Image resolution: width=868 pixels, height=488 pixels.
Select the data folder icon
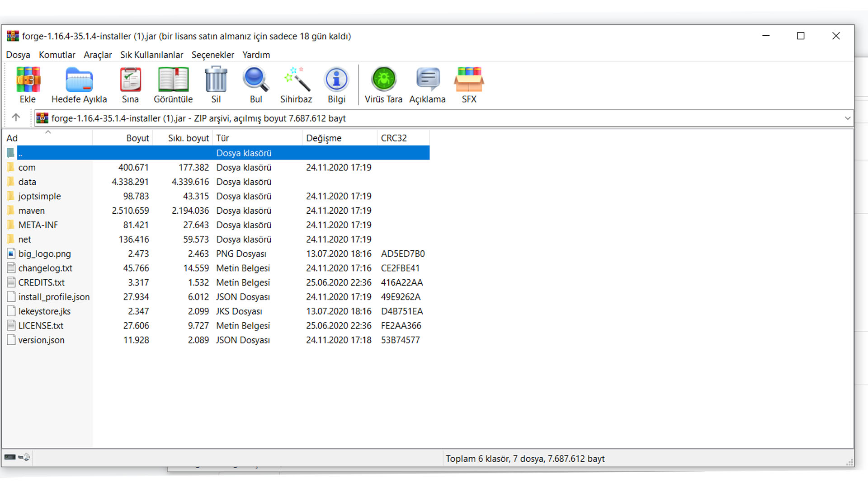tap(11, 182)
